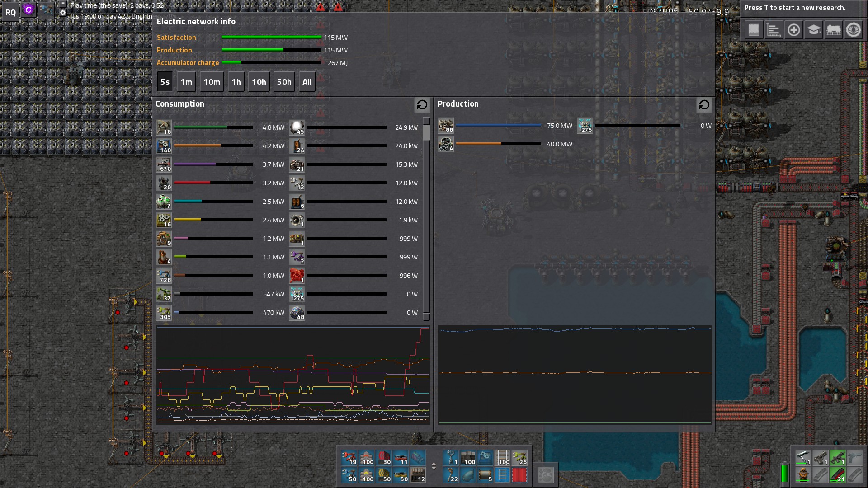
Task: Click the Satisfaction progress bar
Action: [271, 38]
